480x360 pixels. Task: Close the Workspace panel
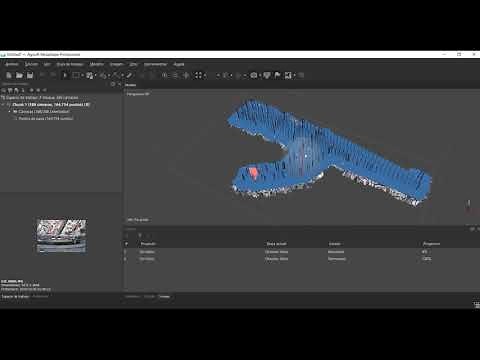(119, 84)
